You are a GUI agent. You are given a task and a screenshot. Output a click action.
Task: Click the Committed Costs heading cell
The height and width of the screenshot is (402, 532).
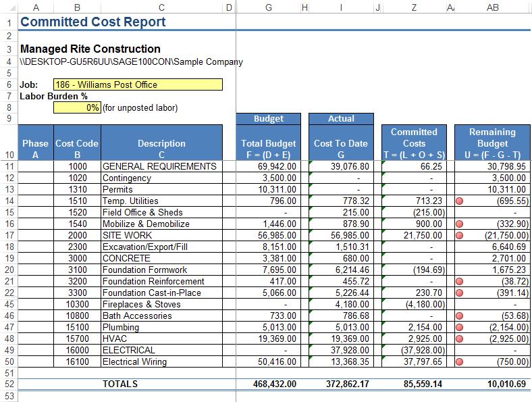tap(414, 143)
